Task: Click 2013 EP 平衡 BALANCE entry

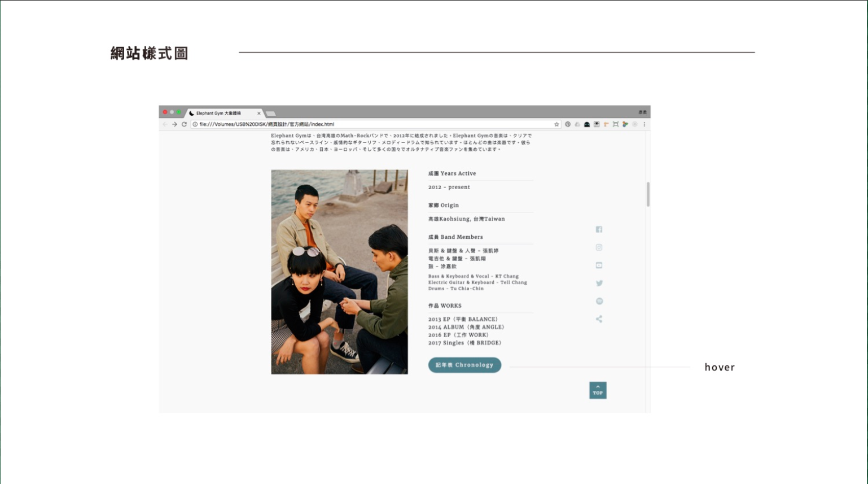Action: (463, 319)
